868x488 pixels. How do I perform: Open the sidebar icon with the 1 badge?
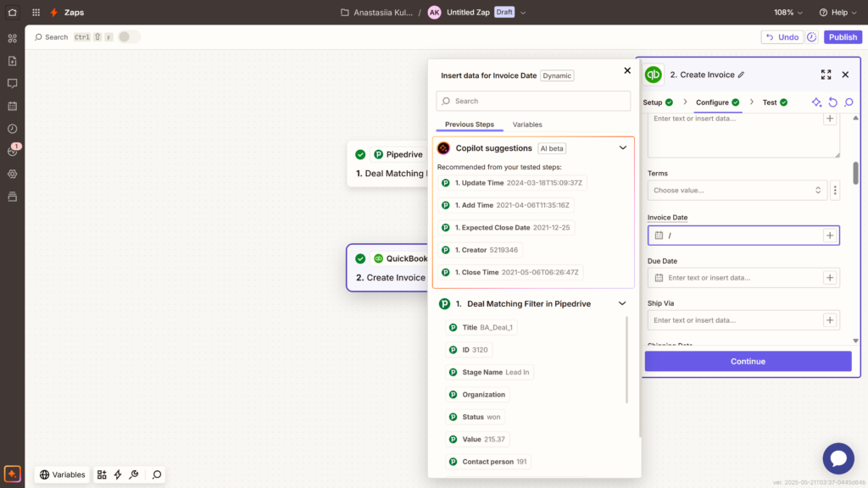12,151
